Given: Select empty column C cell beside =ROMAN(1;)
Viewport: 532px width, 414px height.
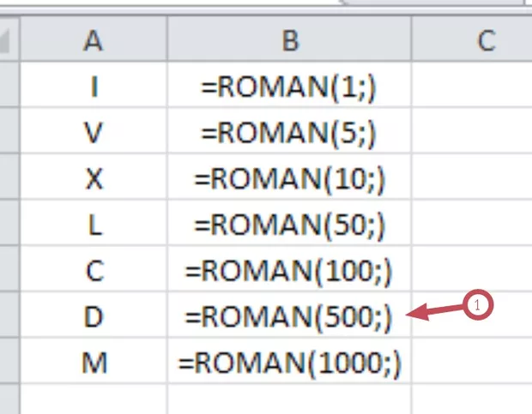Looking at the screenshot, I should pyautogui.click(x=472, y=87).
